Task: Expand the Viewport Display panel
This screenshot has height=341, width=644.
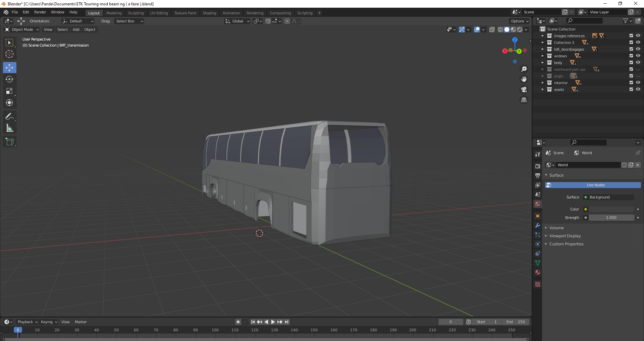Action: pos(565,236)
